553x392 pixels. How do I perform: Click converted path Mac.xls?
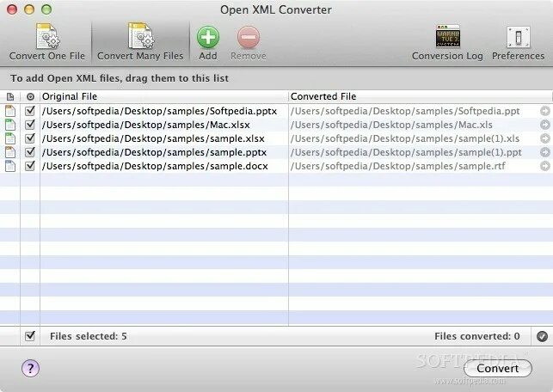[391, 126]
